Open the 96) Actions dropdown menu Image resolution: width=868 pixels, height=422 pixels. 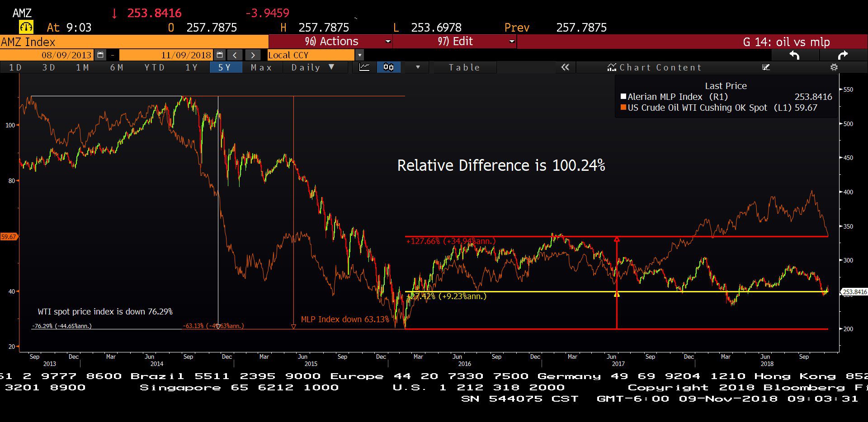(x=330, y=42)
